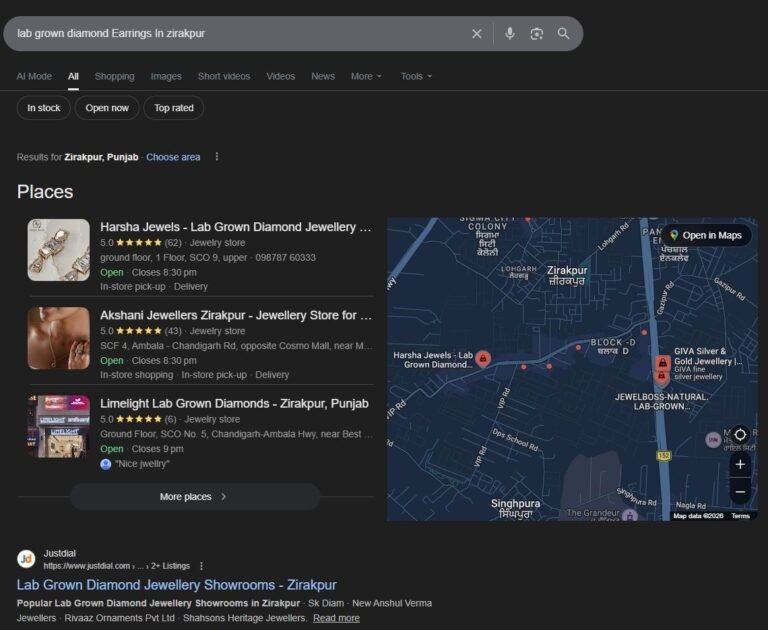Screen dimensions: 768x630
Task: Open Akshani Jewellers Zirakpur listing
Action: [x=236, y=315]
